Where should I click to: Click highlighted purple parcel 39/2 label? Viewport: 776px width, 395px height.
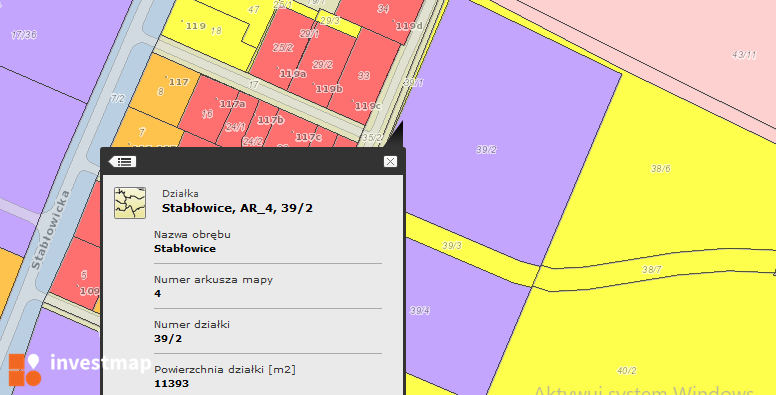click(486, 150)
